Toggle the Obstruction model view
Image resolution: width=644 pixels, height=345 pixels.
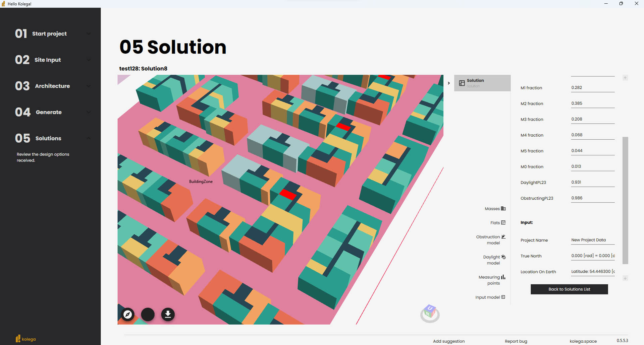pyautogui.click(x=491, y=240)
